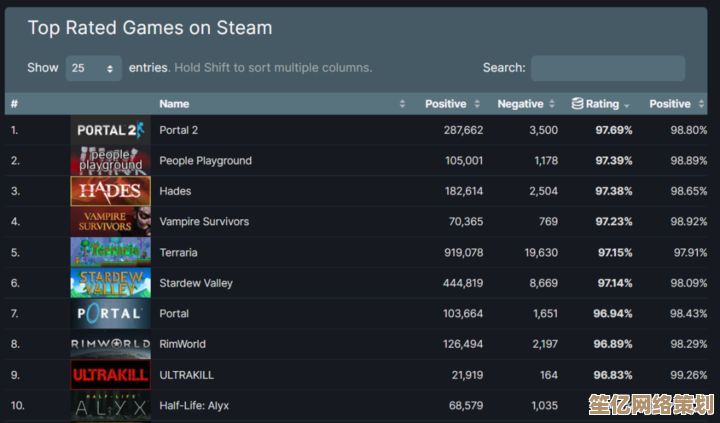This screenshot has height=423, width=720.
Task: Open the Hades game thumbnail
Action: [x=111, y=191]
